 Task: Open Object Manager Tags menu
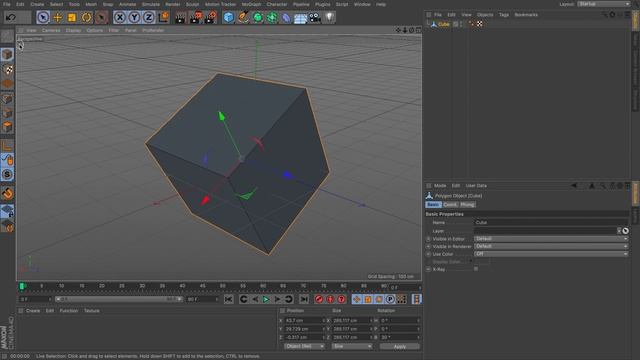point(504,15)
